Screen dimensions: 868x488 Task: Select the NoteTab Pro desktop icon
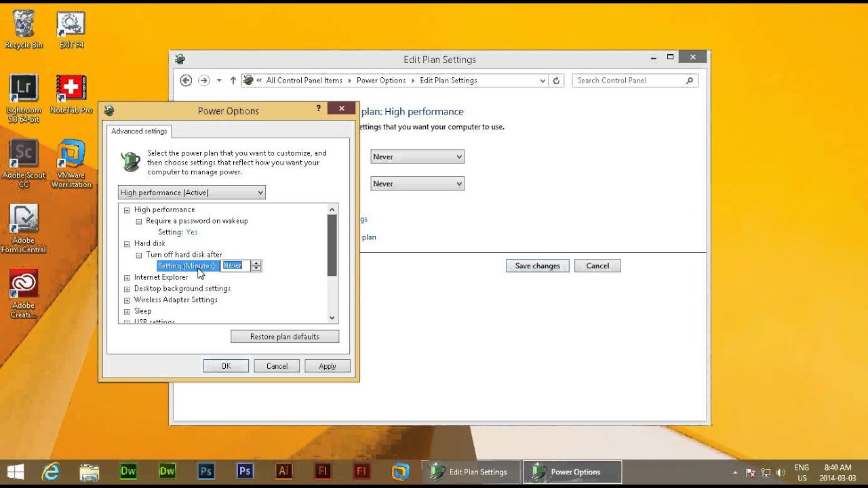(71, 94)
